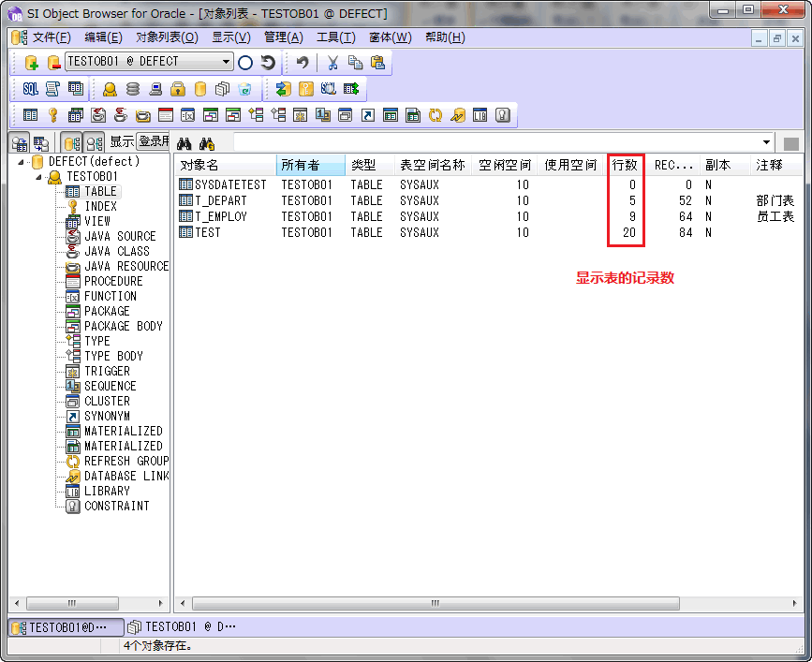Open the SQL execution tool icon
This screenshot has width=812, height=662.
coord(31,89)
